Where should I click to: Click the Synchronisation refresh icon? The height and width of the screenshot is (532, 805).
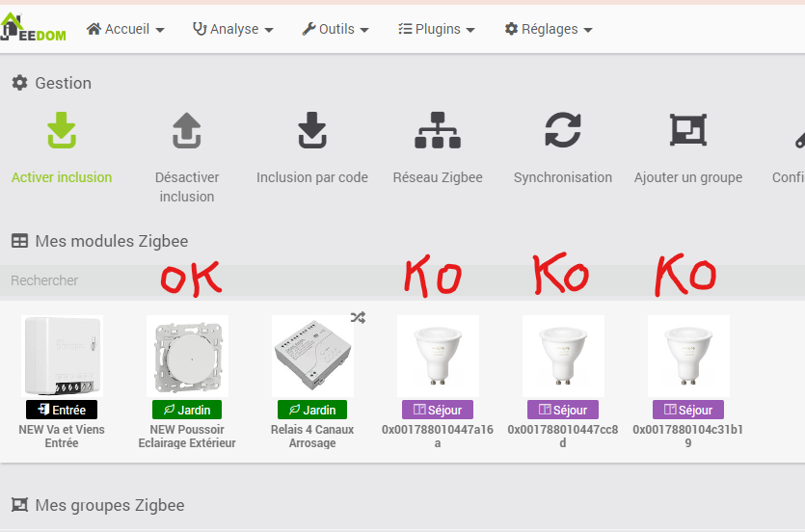coord(563,130)
